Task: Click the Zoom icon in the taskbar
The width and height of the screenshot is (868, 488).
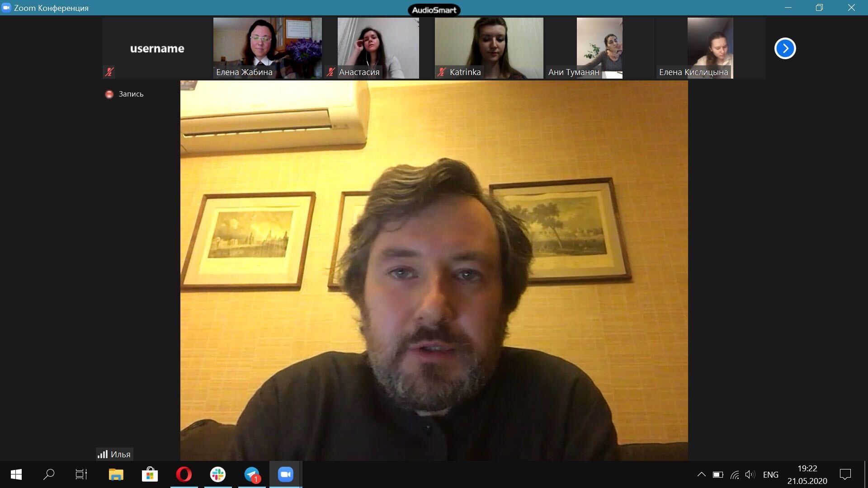Action: click(x=286, y=474)
